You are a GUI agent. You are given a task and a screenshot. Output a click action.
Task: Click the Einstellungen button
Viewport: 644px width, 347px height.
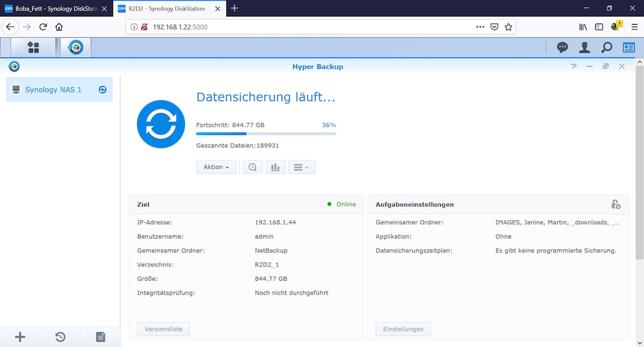[x=403, y=329]
